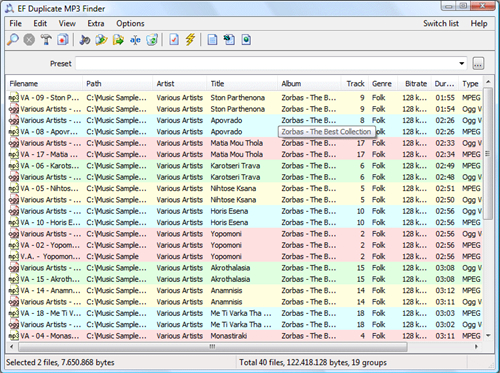Screen dimensions: 500x373
Task: Sort by the Artist column header
Action: (179, 84)
